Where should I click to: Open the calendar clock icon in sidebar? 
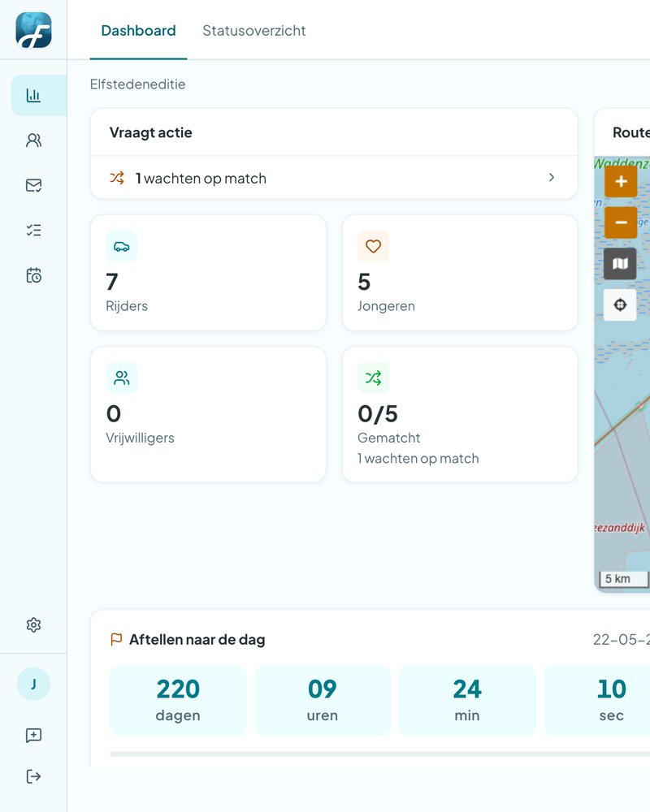coord(33,275)
